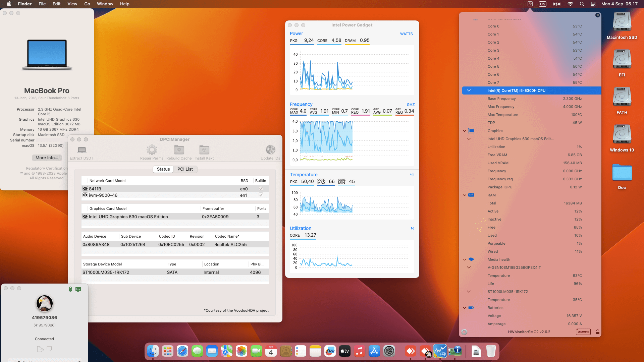This screenshot has width=644, height=362.
Task: Open Freeform app in the Dock
Action: pyautogui.click(x=330, y=351)
